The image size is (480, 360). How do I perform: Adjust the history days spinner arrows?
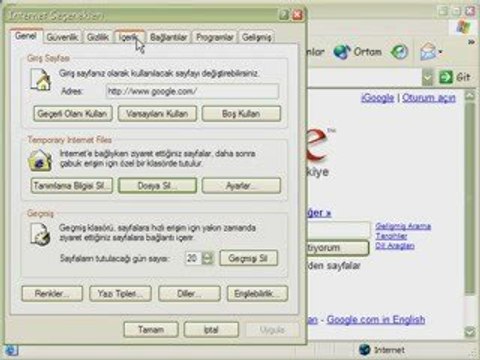click(208, 258)
